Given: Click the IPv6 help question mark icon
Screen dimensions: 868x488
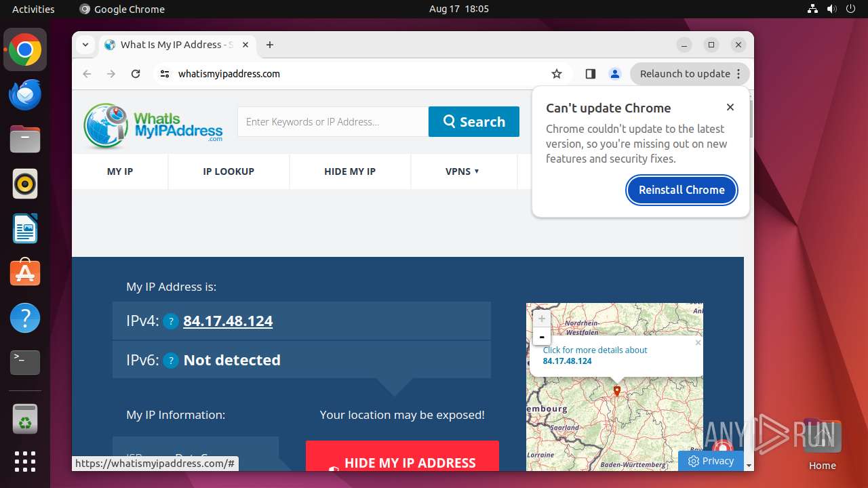Looking at the screenshot, I should click(171, 361).
